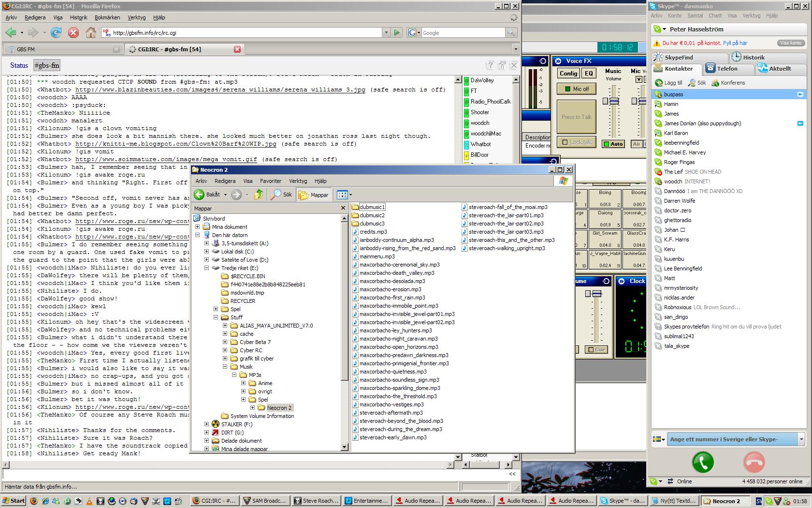Viewport: 812px width, 508px height.
Task: Click Google search field in Firefox
Action: [464, 32]
